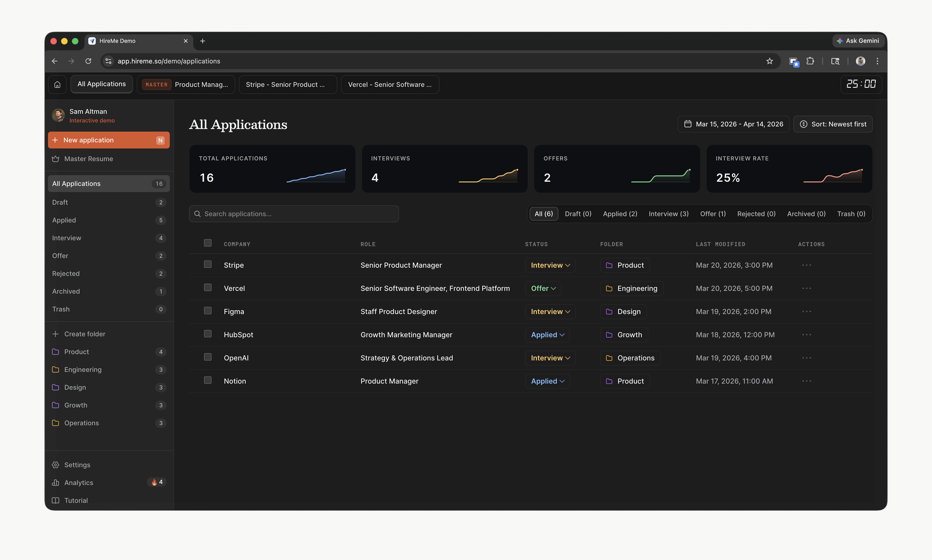Click the Create folder plus icon
The height and width of the screenshot is (560, 932).
pyautogui.click(x=55, y=334)
